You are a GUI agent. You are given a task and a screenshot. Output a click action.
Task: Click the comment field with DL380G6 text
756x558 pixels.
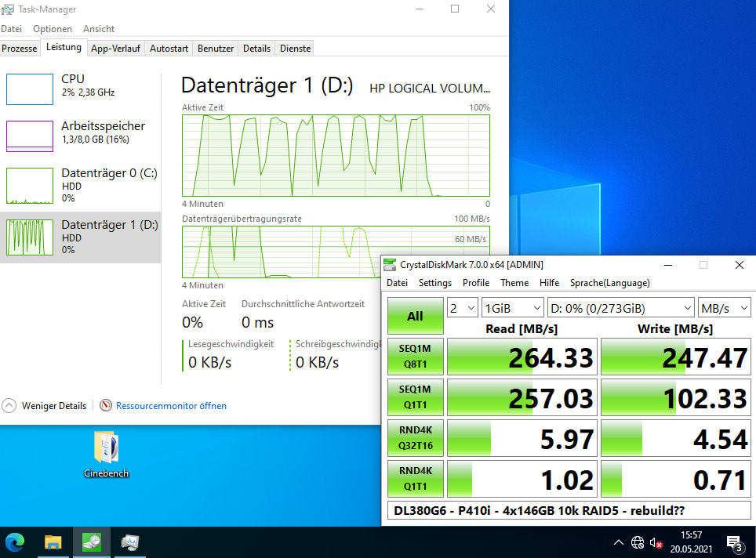click(569, 510)
